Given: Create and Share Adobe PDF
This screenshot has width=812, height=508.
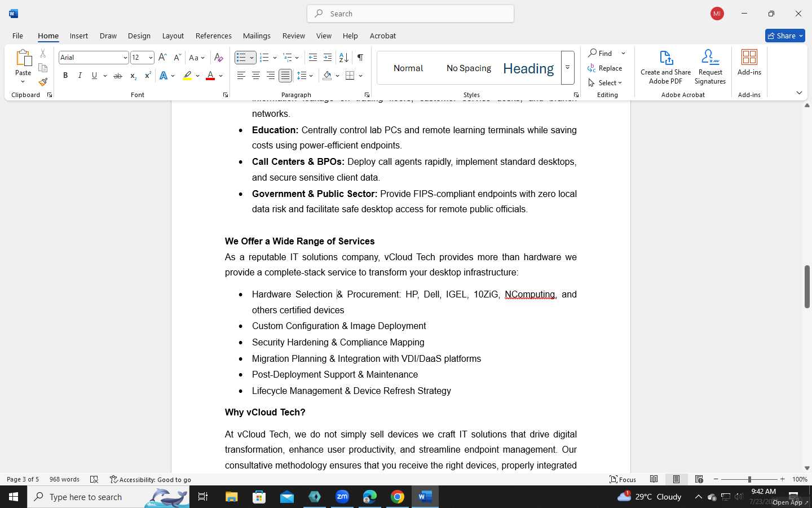Looking at the screenshot, I should (665, 67).
